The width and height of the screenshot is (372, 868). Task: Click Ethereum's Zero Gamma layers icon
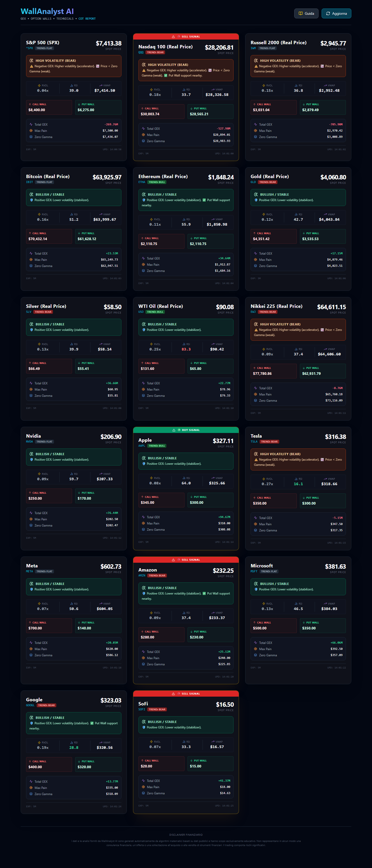click(143, 271)
